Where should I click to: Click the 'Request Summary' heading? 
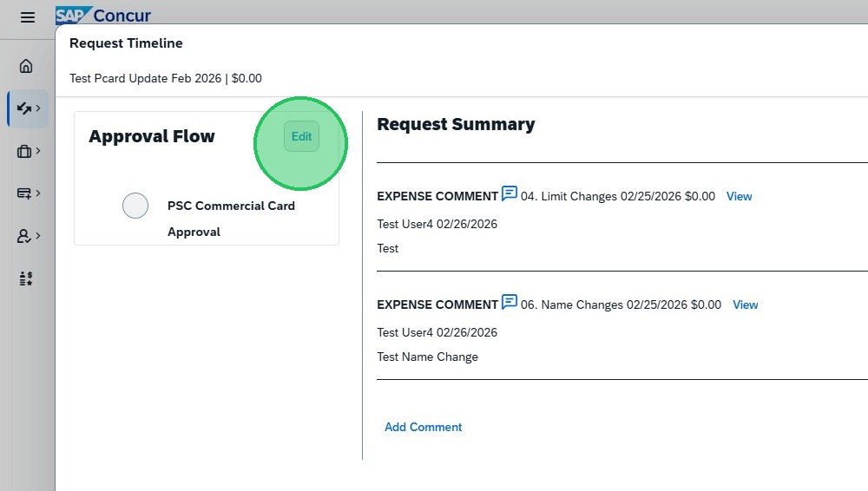pos(457,124)
